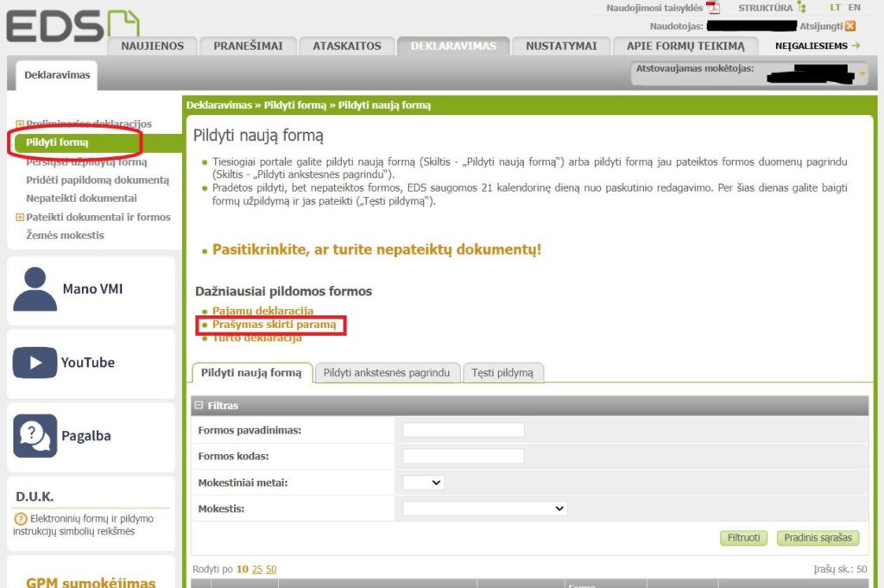Click the EDS logo

click(71, 26)
